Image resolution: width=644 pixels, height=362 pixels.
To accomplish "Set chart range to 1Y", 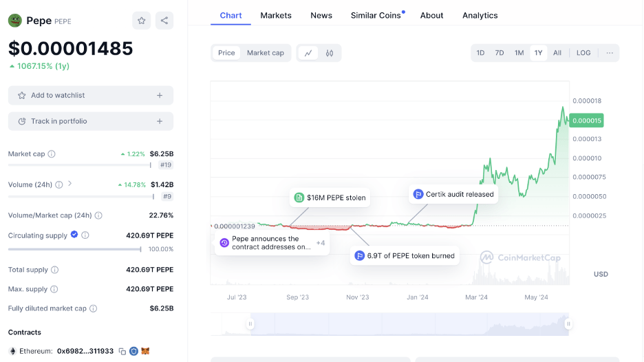I will [x=539, y=53].
